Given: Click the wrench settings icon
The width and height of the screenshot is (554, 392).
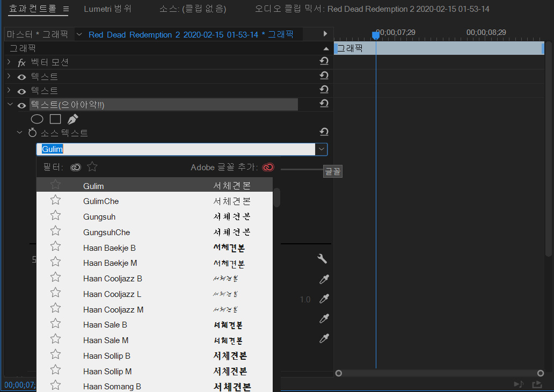Looking at the screenshot, I should (322, 259).
